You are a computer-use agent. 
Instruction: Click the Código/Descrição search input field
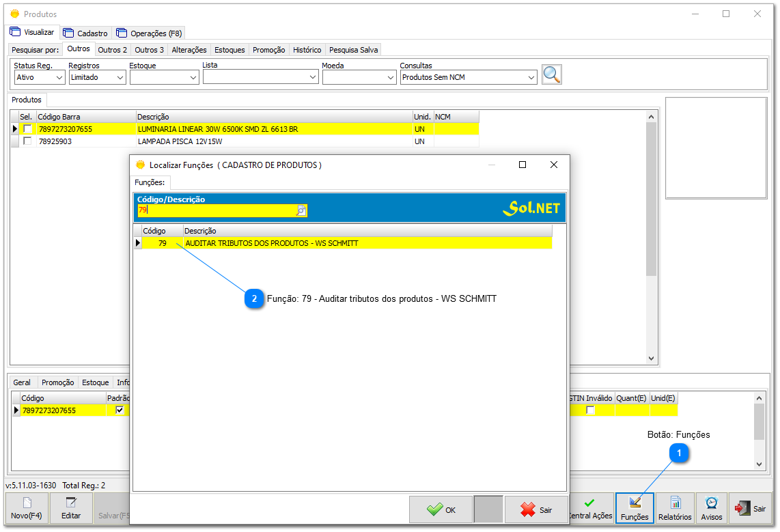[219, 212]
